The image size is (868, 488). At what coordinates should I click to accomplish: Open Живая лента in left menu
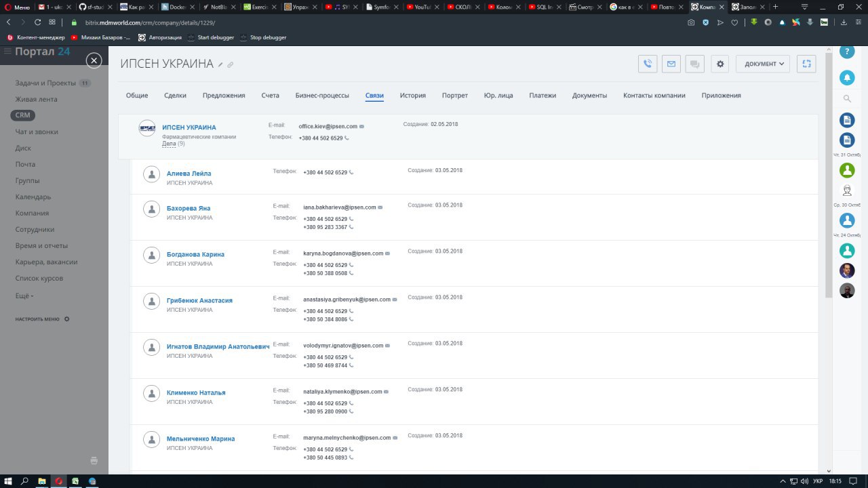coord(37,99)
